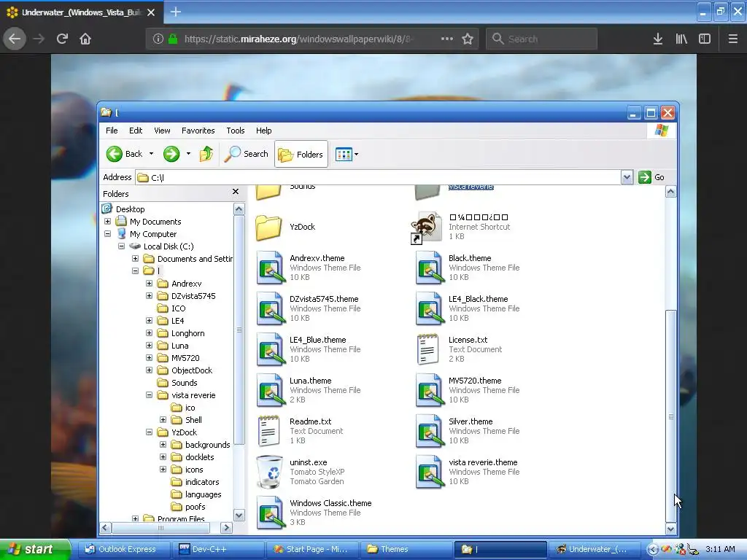
Task: Toggle the Folders pane button
Action: click(301, 154)
